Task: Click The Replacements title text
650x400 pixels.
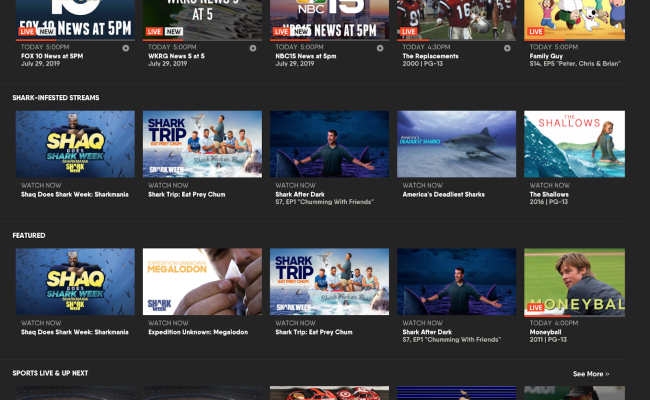Action: coord(430,56)
